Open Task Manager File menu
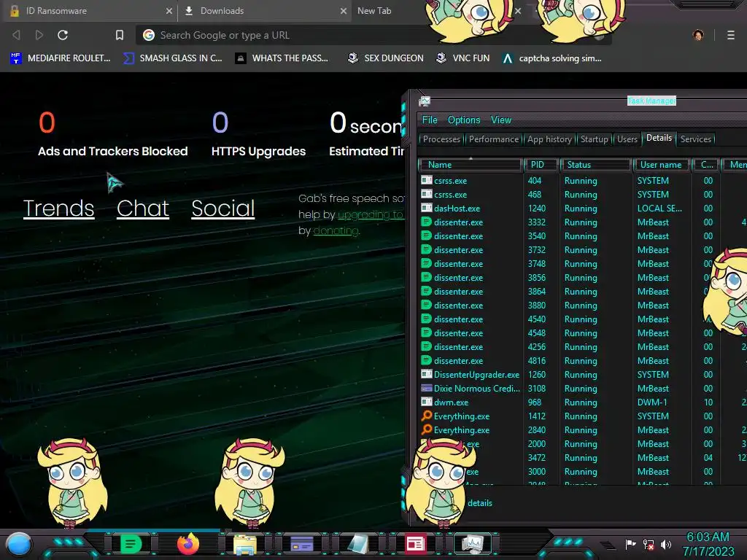747x560 pixels. tap(429, 120)
